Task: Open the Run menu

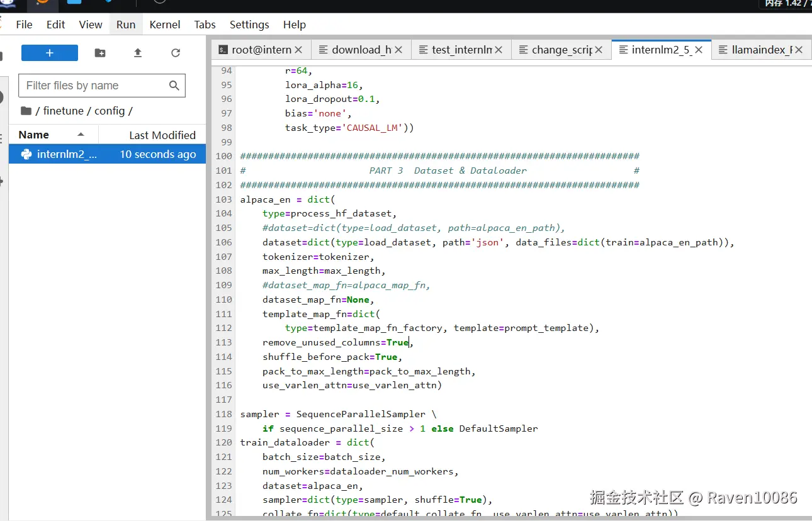Action: [x=126, y=25]
